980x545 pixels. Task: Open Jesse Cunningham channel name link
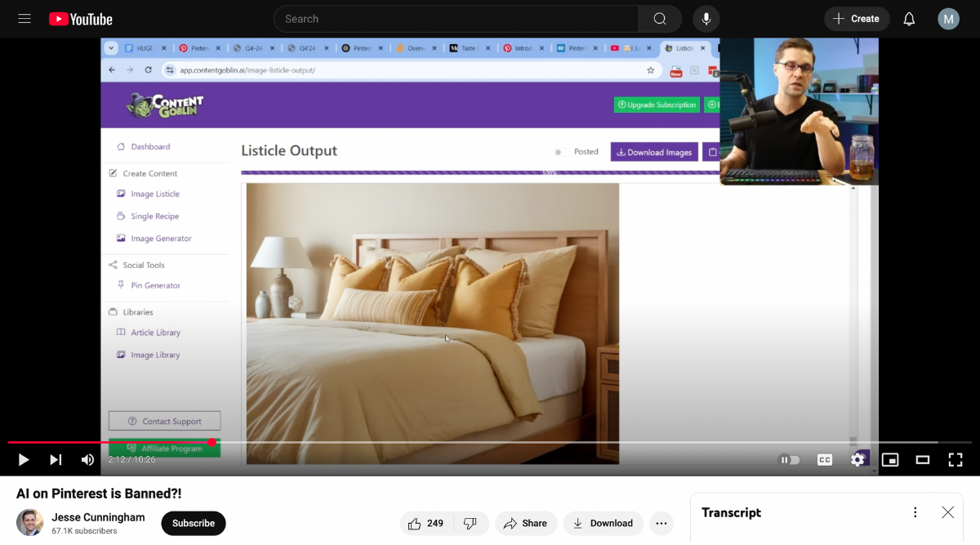(x=98, y=517)
